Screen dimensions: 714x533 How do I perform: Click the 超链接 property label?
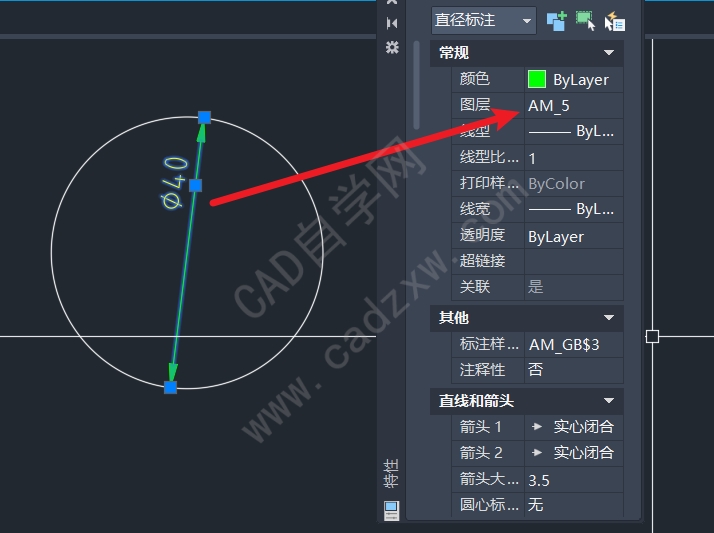click(482, 261)
